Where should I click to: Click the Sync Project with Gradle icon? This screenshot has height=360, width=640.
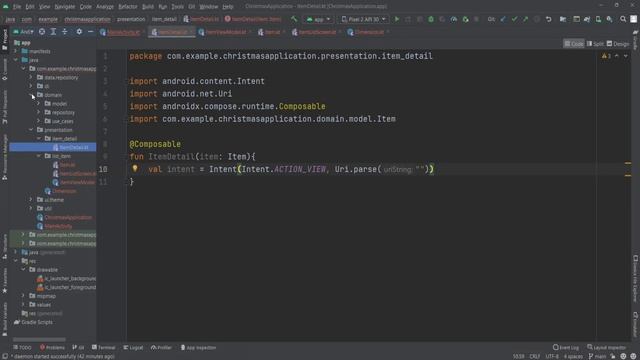coord(587,19)
